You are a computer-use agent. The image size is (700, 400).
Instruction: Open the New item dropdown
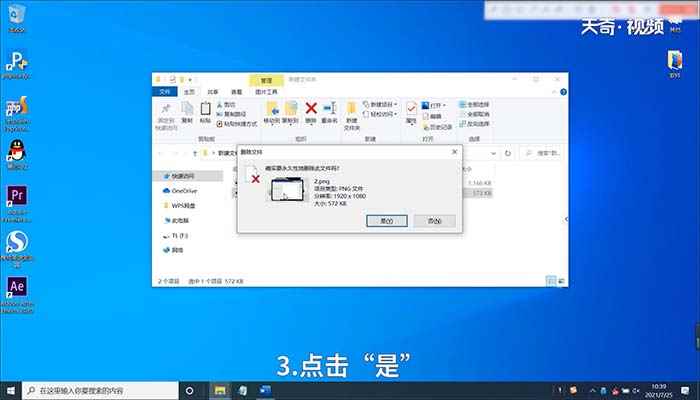coord(379,104)
